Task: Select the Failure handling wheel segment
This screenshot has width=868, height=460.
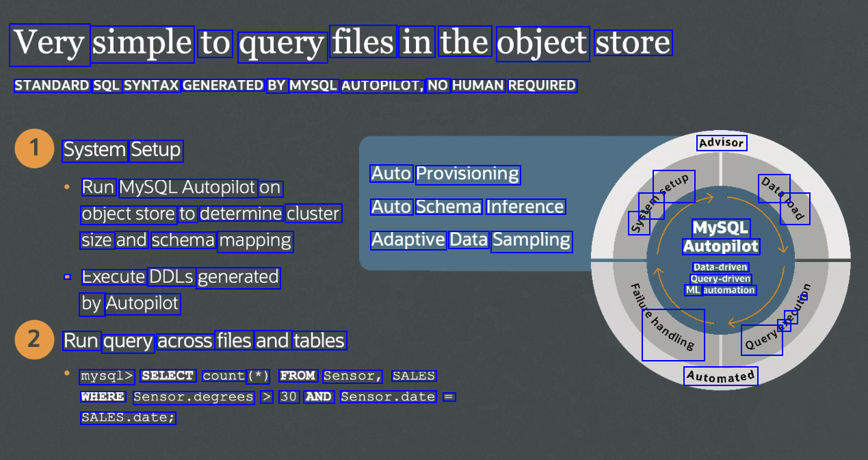Action: point(661,319)
